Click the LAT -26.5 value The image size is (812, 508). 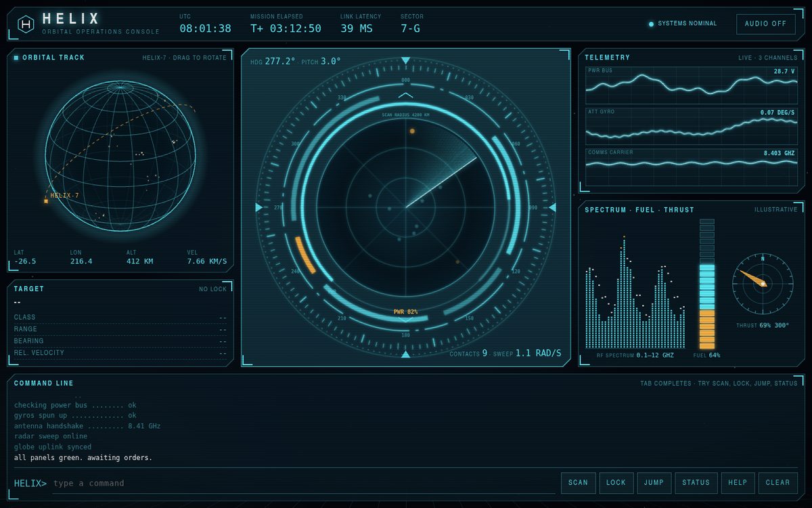pos(25,261)
